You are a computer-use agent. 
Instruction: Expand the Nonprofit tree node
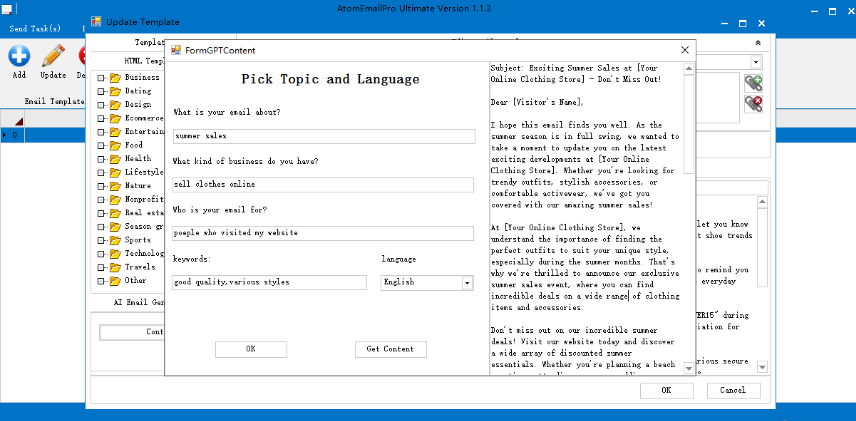point(101,199)
